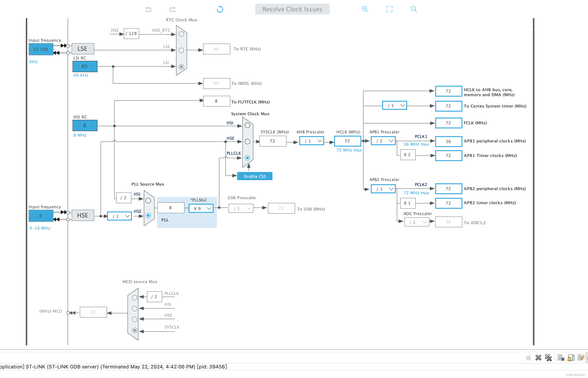
Task: Click the LSE oscillator block
Action: point(83,49)
